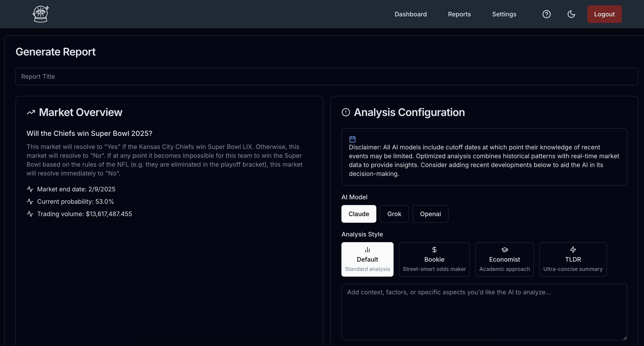This screenshot has width=644, height=346.
Task: Click the crystal ball eye logo
Action: coord(40,14)
